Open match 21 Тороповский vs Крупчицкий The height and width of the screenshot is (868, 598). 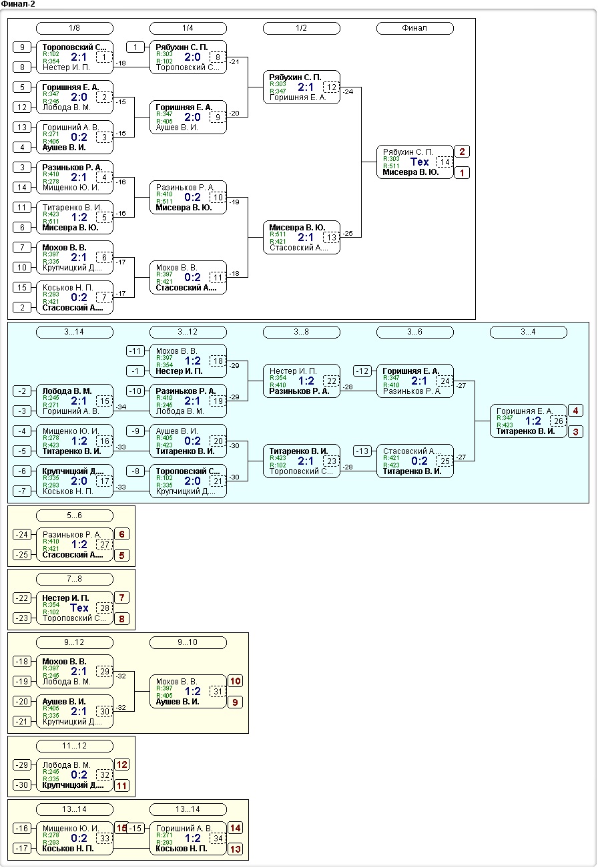pyautogui.click(x=188, y=481)
